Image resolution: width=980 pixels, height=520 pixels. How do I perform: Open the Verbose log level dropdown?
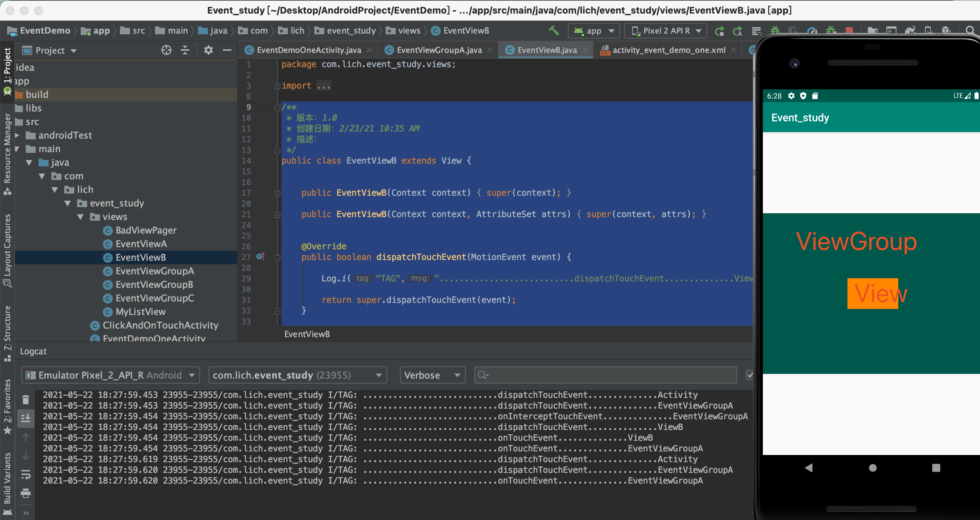pos(432,375)
